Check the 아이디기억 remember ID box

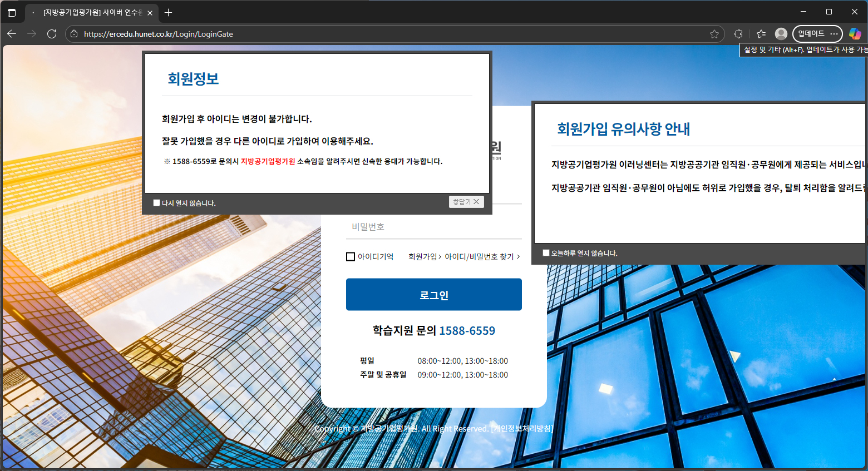click(x=351, y=256)
